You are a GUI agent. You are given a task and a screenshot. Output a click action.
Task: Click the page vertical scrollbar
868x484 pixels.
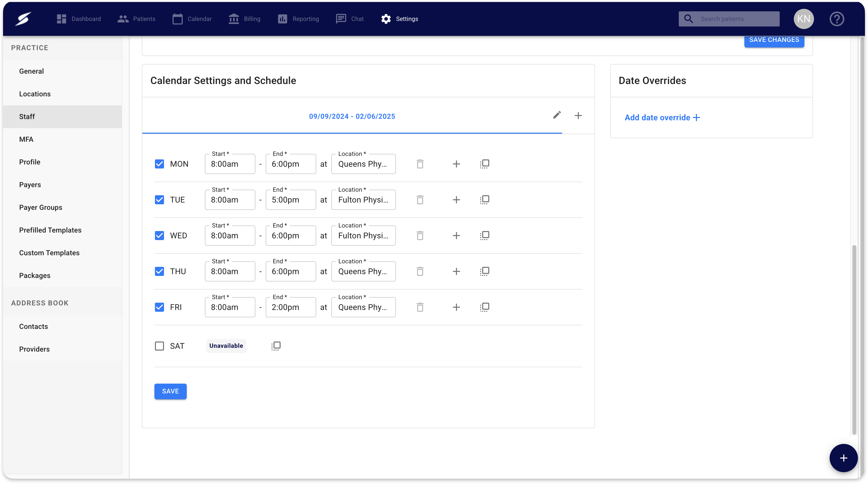pyautogui.click(x=854, y=340)
